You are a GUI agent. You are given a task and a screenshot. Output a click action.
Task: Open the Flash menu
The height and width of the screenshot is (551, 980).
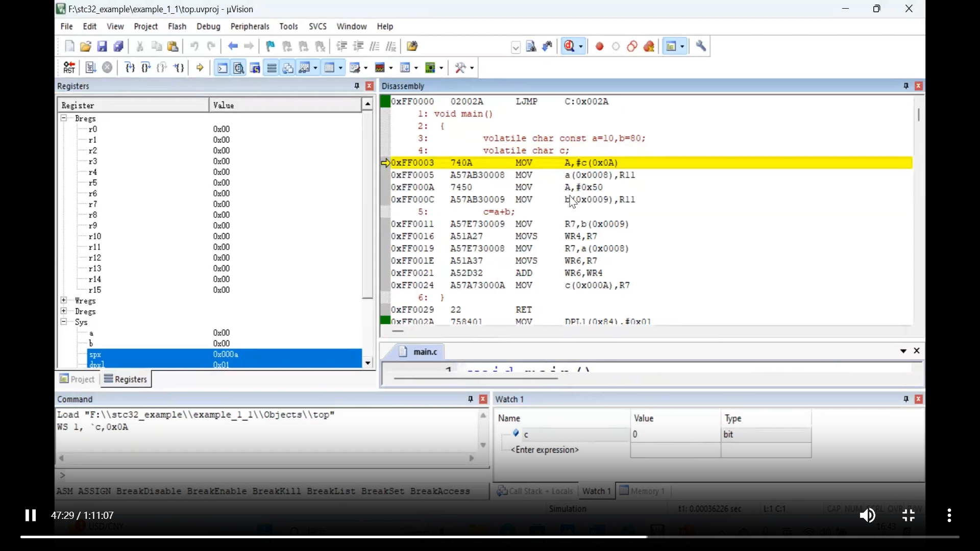[177, 27]
